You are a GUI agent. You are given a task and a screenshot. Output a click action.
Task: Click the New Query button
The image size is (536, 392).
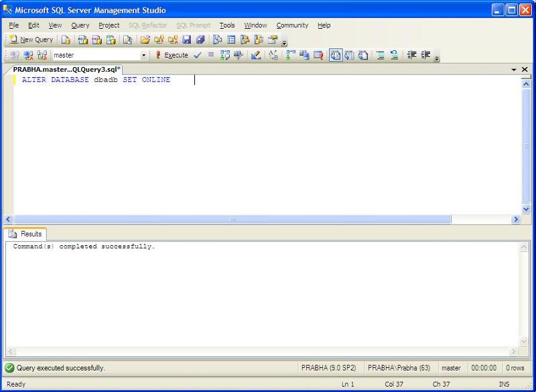(x=31, y=40)
